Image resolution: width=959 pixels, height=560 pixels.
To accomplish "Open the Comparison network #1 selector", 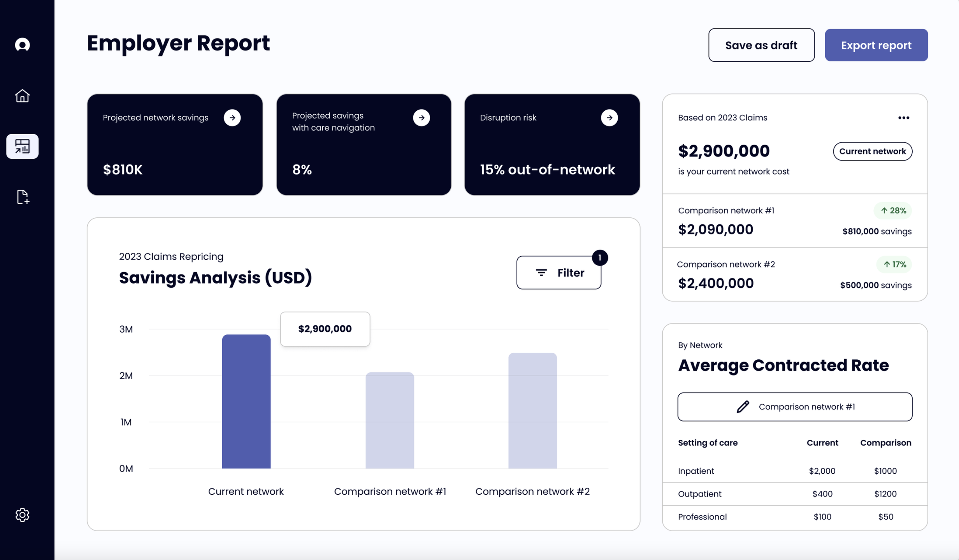I will click(x=794, y=406).
